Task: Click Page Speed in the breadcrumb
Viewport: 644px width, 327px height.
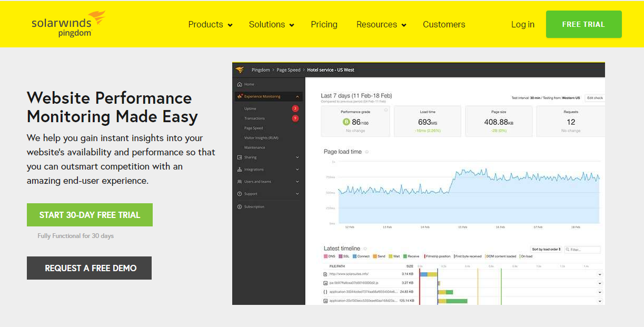Action: pyautogui.click(x=289, y=70)
